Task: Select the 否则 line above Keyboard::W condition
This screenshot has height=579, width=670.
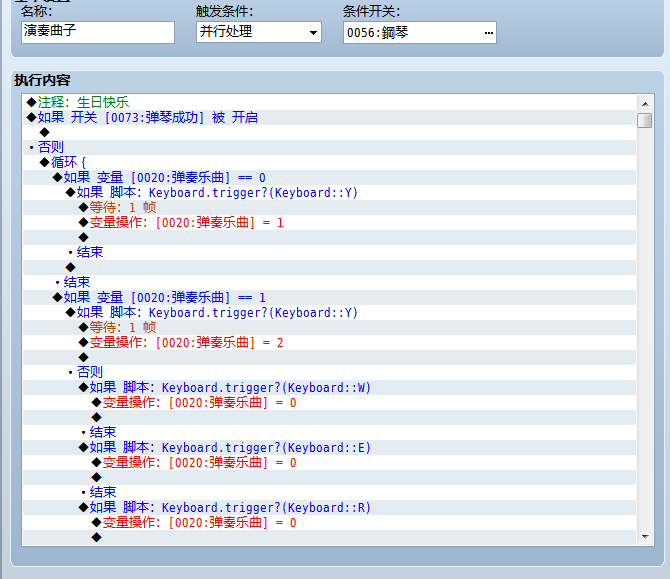Action: coord(329,372)
